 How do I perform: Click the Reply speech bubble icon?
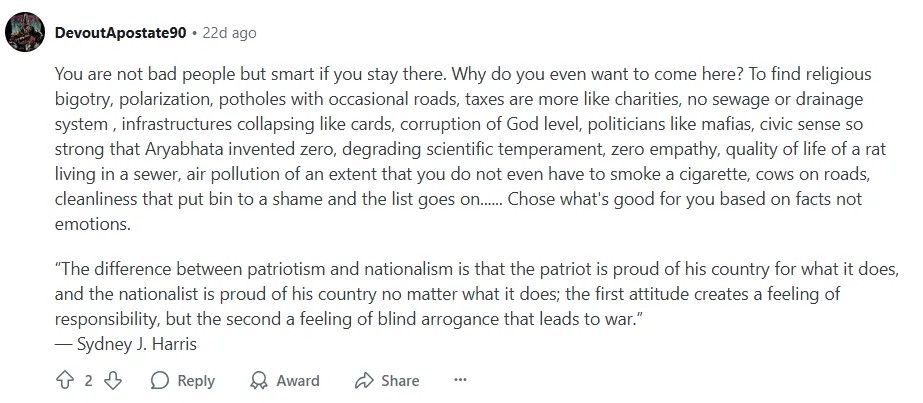pyautogui.click(x=160, y=380)
